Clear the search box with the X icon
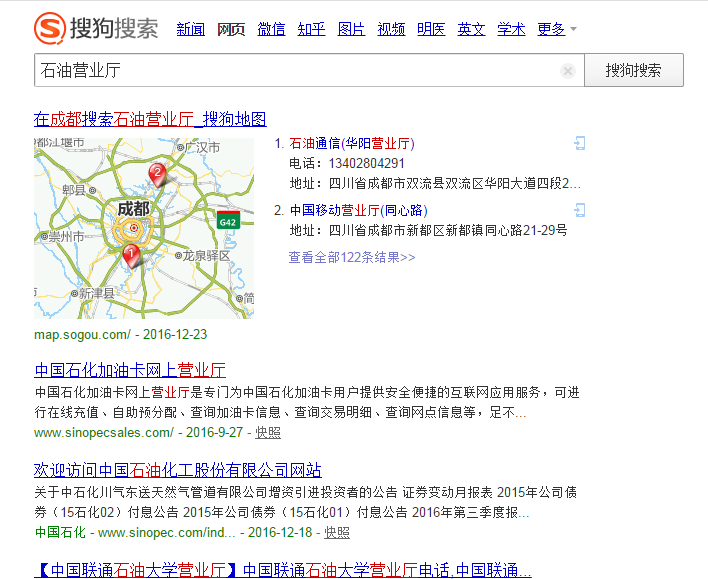This screenshot has height=579, width=708. (568, 71)
